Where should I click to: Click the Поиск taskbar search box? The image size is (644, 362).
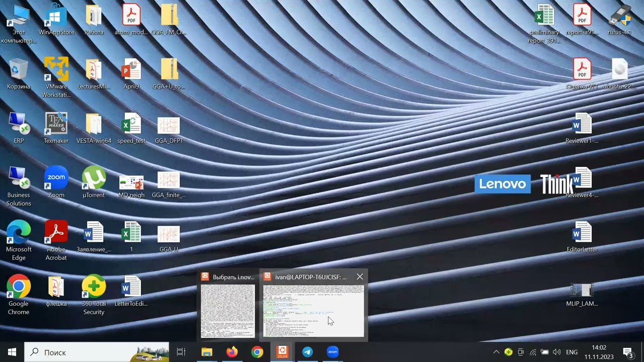(97, 352)
